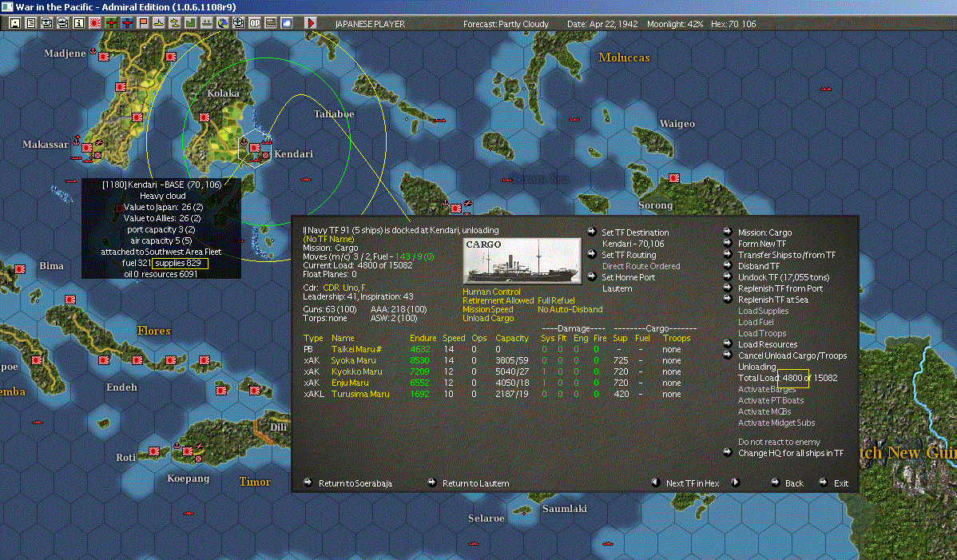Open ship Taikei Maru details

click(356, 350)
